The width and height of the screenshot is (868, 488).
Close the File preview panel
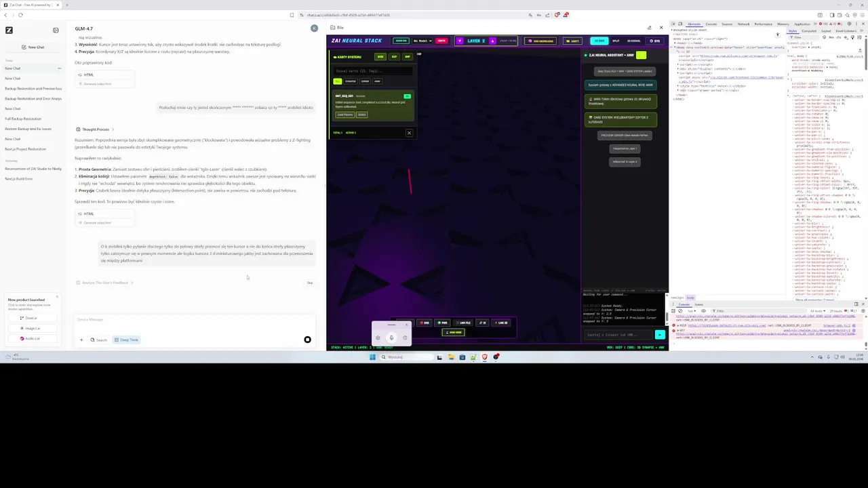[661, 28]
